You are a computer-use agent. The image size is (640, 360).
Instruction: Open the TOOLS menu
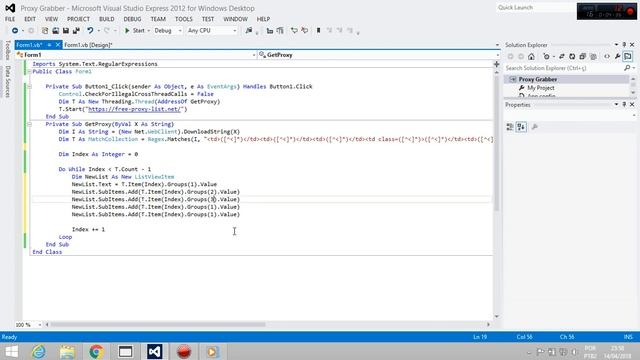tap(184, 19)
